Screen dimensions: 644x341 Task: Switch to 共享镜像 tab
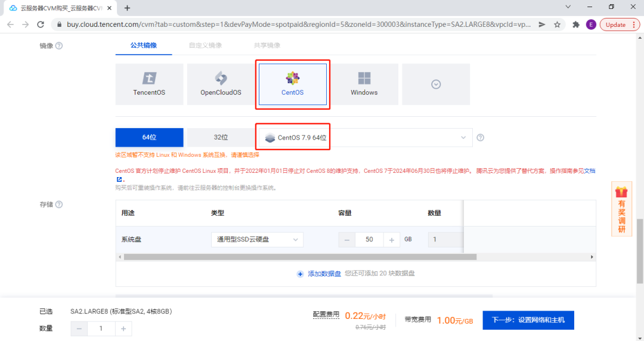point(267,45)
